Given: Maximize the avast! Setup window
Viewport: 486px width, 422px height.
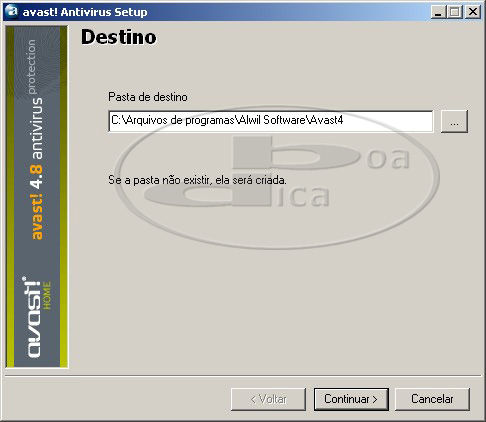Looking at the screenshot, I should pyautogui.click(x=455, y=12).
